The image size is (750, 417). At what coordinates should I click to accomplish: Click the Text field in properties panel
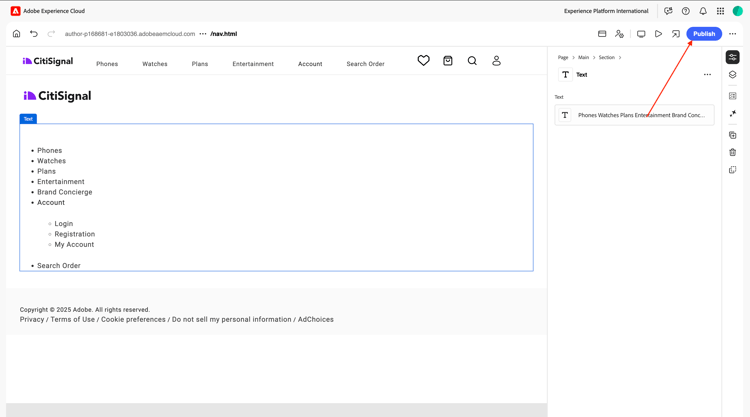[634, 115]
